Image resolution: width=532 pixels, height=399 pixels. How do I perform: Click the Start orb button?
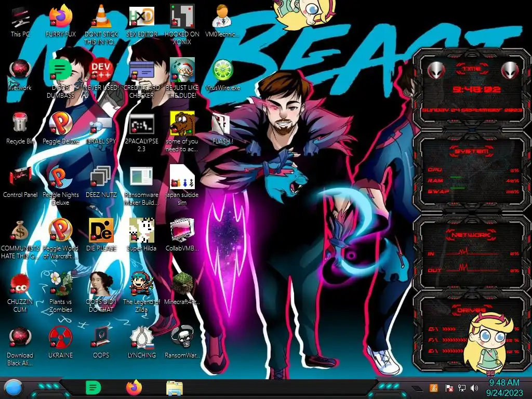click(13, 388)
